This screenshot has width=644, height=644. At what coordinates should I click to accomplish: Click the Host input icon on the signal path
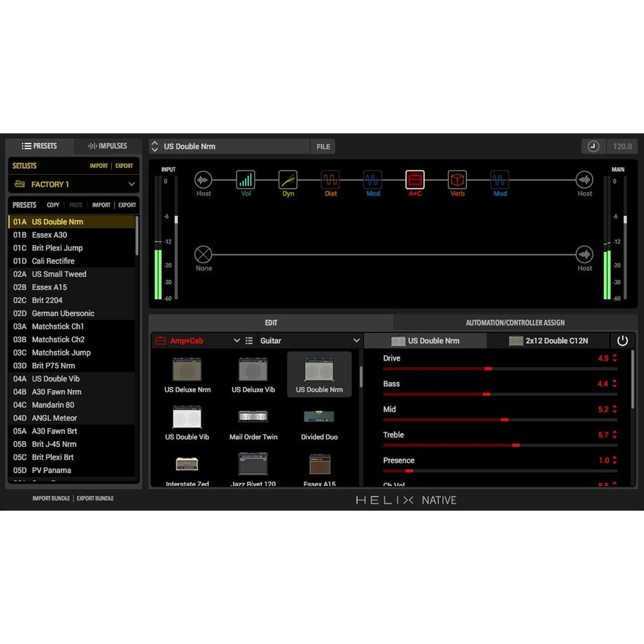coord(203,180)
